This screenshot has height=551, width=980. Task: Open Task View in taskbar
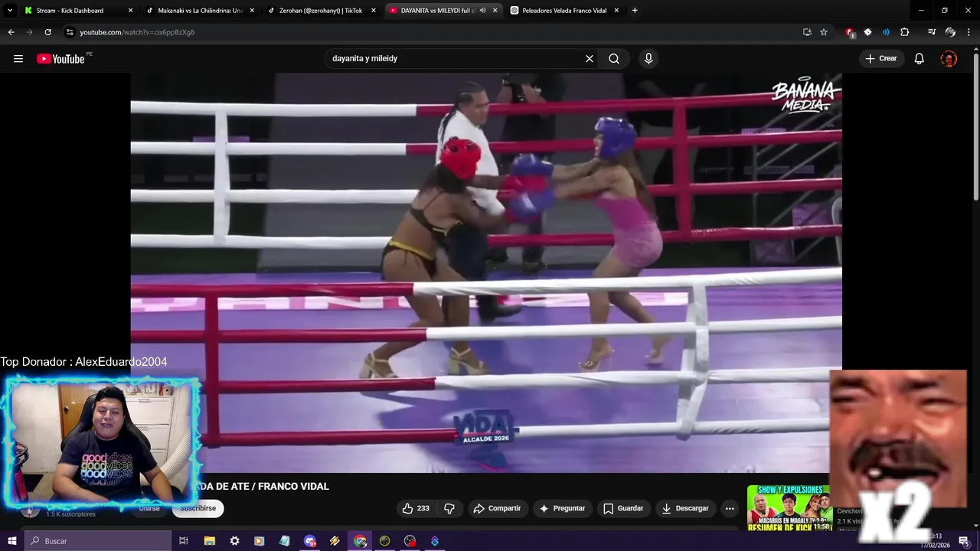click(184, 541)
